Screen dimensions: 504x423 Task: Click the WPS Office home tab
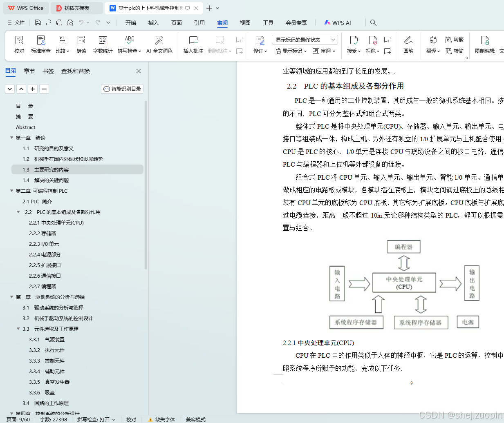click(26, 8)
